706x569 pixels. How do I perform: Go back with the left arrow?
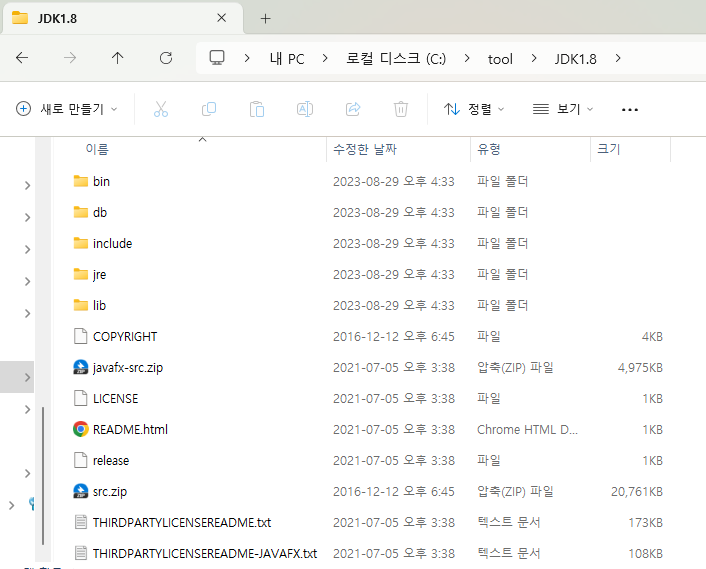(22, 58)
